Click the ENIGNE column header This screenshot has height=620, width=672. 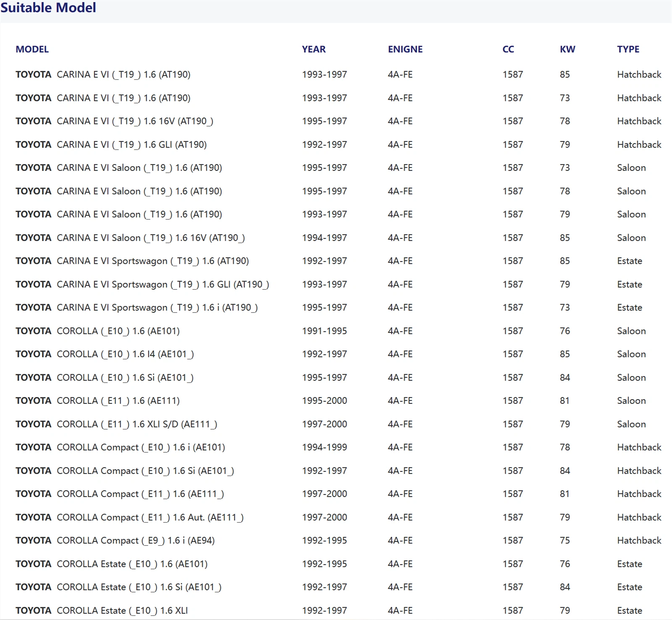405,49
